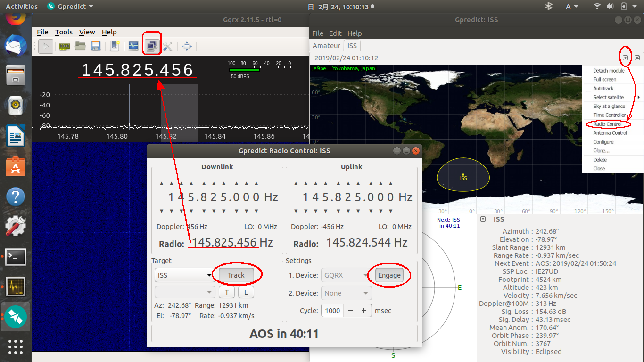Open transponder combo below ISS target
Viewport: 644px width, 362px height.
185,292
